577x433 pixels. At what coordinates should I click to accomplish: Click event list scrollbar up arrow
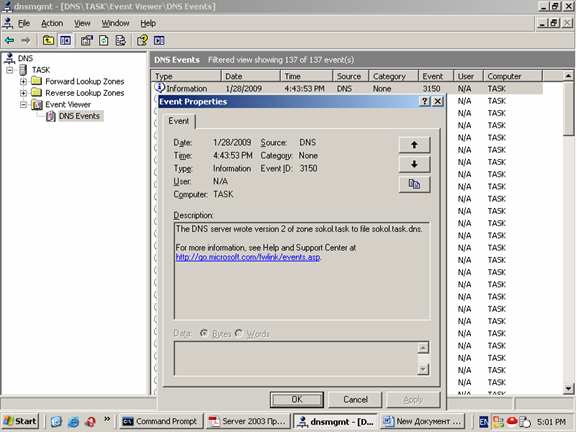(569, 76)
